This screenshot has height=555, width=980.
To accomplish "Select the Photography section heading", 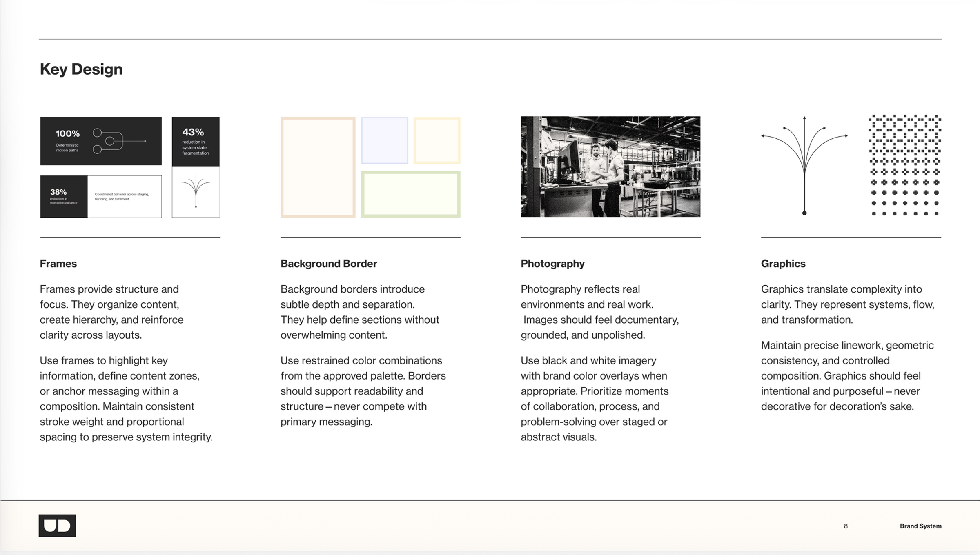I will click(552, 264).
